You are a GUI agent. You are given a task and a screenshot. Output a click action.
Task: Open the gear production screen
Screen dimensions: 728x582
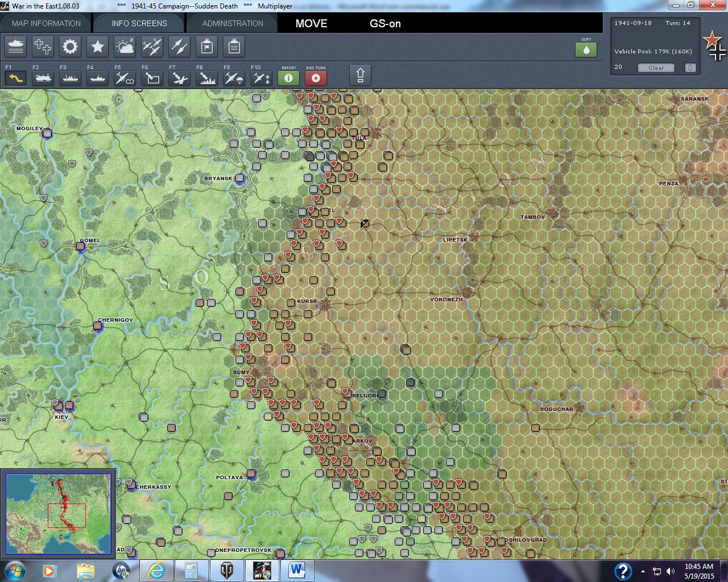(x=71, y=47)
